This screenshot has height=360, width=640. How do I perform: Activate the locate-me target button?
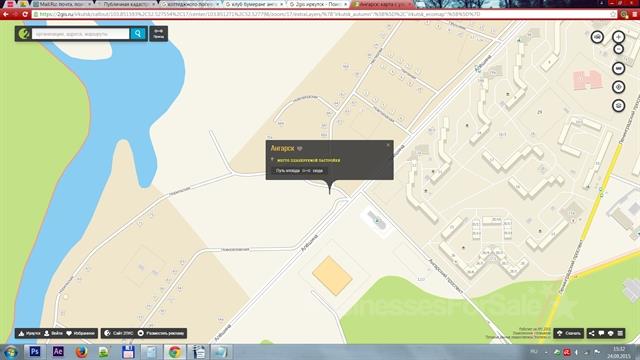pyautogui.click(x=618, y=87)
